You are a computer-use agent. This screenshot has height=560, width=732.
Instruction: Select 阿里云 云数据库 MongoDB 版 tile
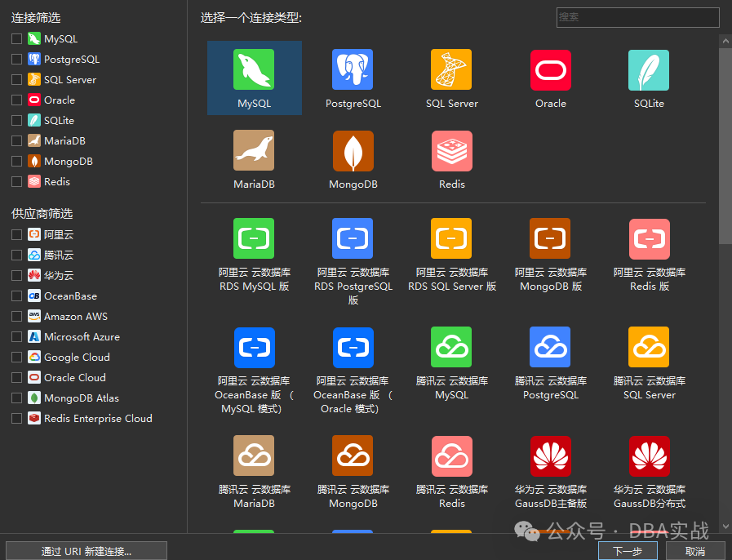(550, 255)
